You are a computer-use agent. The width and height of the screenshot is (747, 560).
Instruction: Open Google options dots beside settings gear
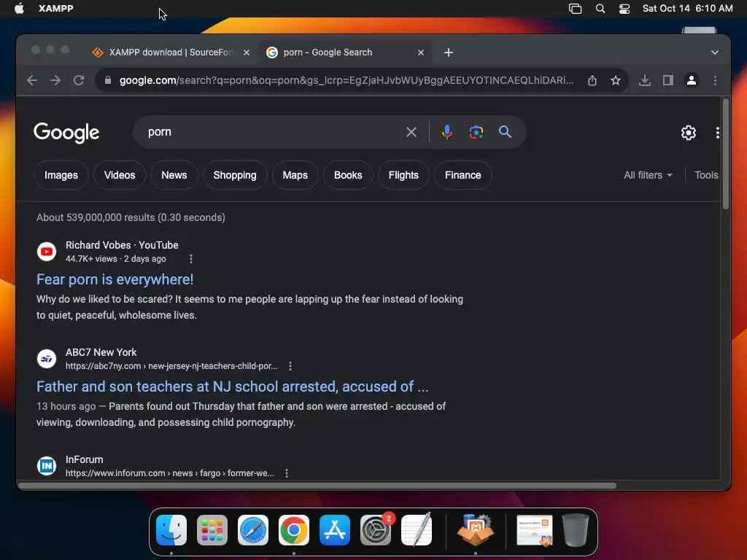point(717,133)
